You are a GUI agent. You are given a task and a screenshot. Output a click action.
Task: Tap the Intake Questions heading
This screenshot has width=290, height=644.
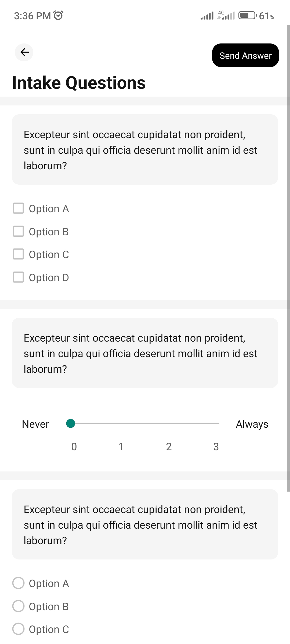click(x=79, y=83)
